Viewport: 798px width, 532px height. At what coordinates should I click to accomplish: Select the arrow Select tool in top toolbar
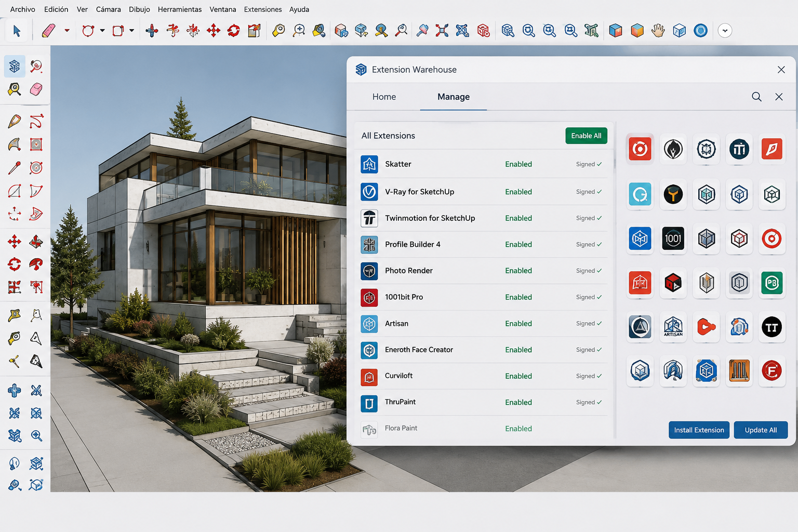[x=17, y=31]
